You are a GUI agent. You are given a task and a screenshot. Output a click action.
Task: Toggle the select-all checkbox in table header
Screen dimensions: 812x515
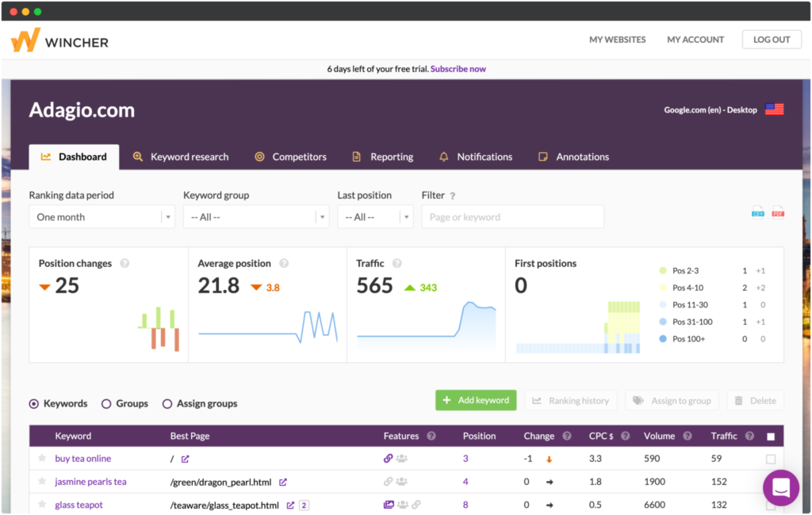(771, 437)
